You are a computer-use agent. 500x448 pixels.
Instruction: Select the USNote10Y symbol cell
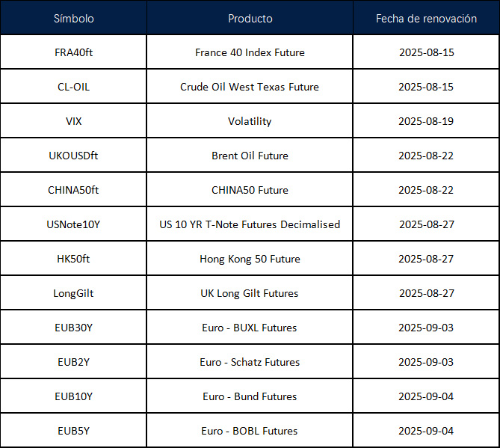[x=73, y=224]
